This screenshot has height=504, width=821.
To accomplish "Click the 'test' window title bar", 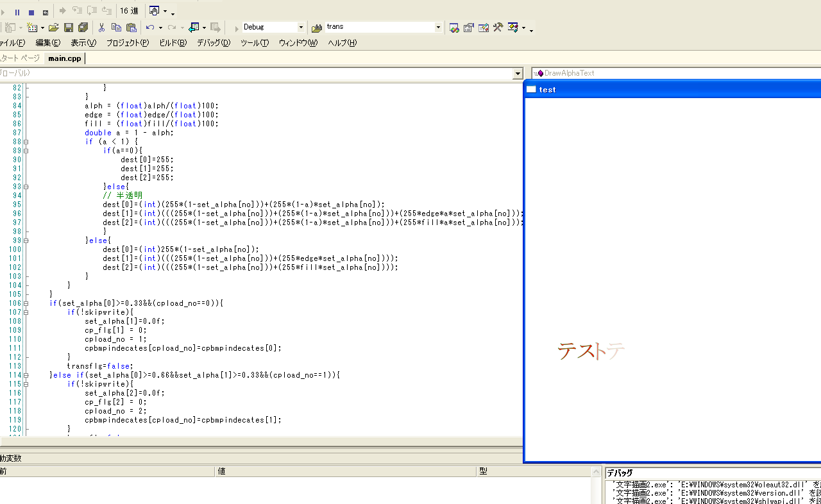I will point(673,89).
